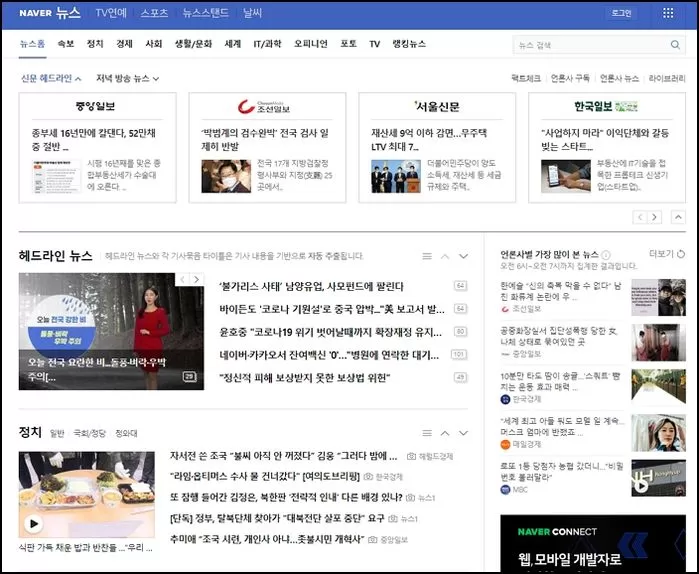Move headline news section up
This screenshot has width=699, height=574.
coord(445,256)
